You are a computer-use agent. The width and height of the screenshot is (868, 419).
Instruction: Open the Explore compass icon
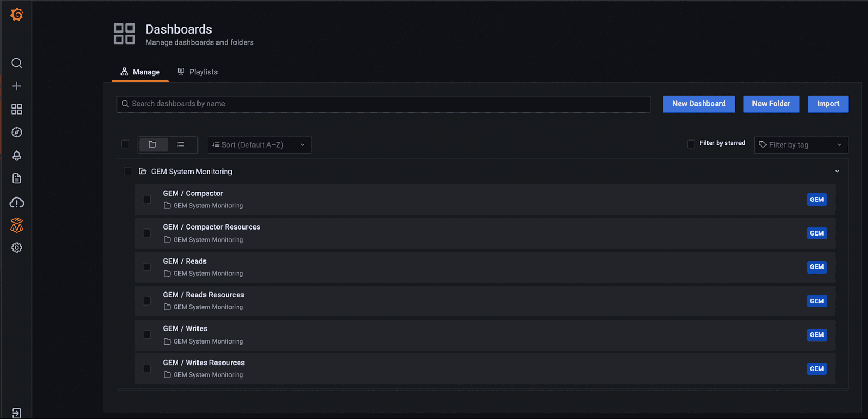point(17,132)
